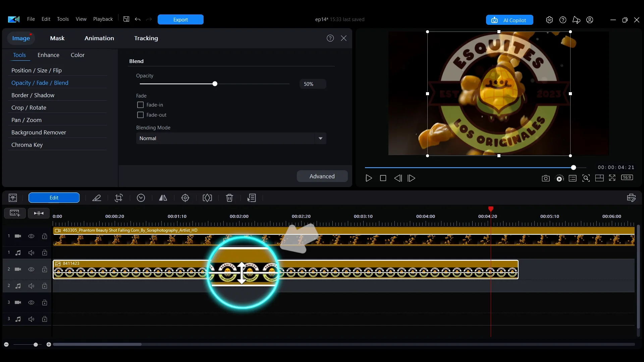
Task: Click the Opacity slider handle
Action: coord(215,84)
